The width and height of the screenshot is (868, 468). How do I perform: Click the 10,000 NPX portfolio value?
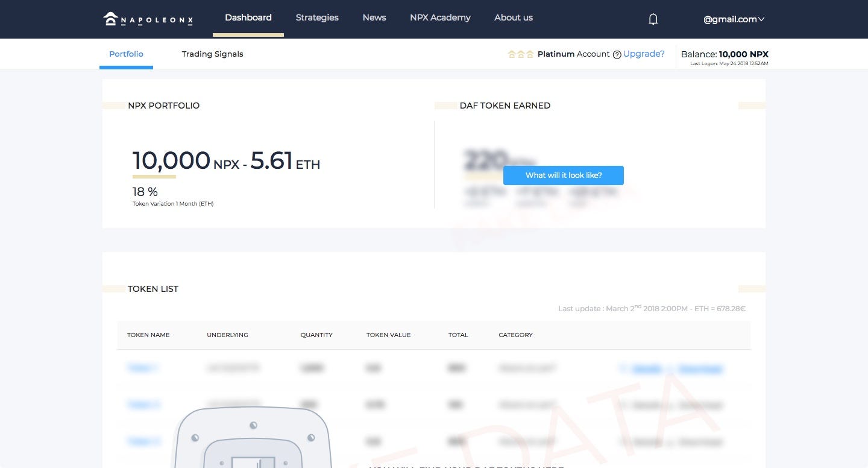click(186, 161)
